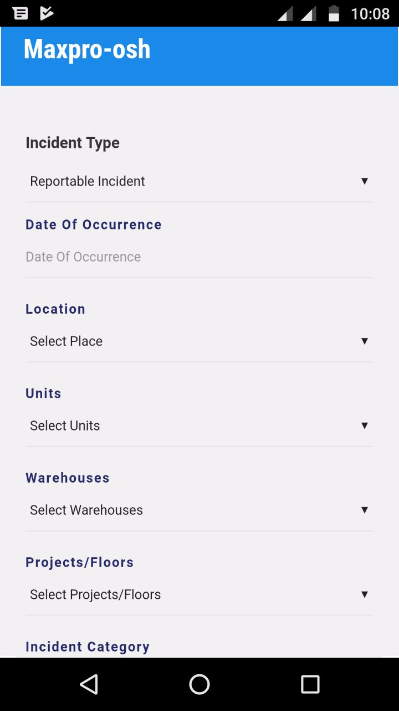
Task: Tap the first signal strength icon
Action: coord(285,14)
